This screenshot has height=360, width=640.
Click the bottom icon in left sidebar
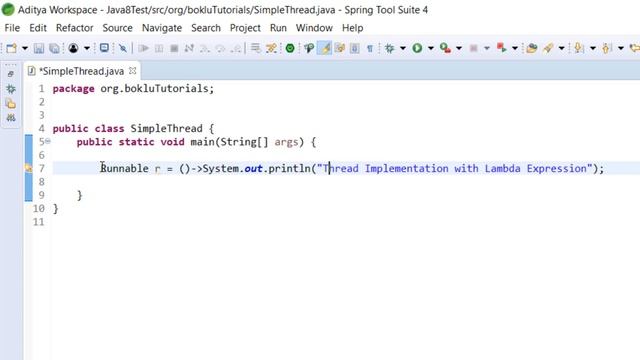(11, 118)
